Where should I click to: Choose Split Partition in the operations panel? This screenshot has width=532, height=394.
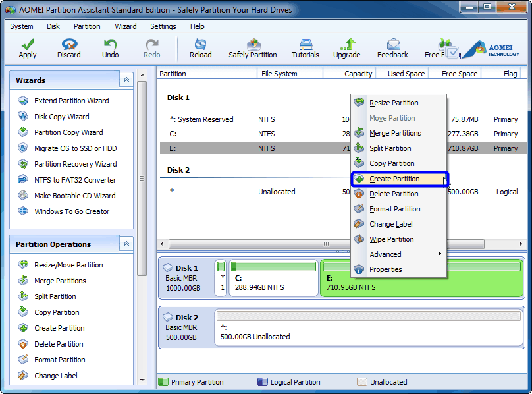click(x=47, y=296)
